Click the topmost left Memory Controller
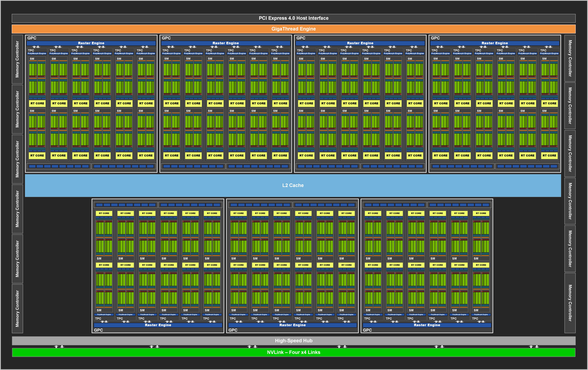 (17, 59)
